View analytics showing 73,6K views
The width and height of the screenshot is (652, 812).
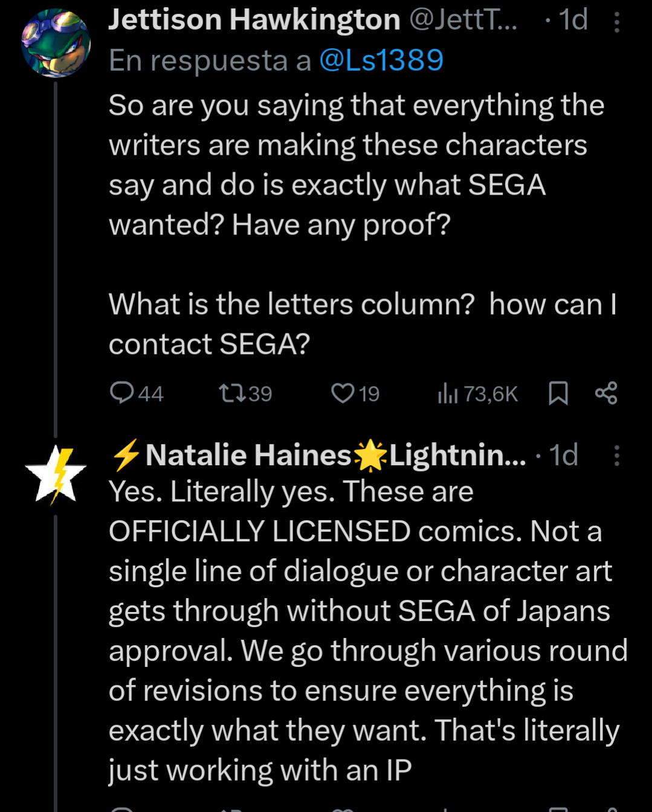[x=448, y=394]
